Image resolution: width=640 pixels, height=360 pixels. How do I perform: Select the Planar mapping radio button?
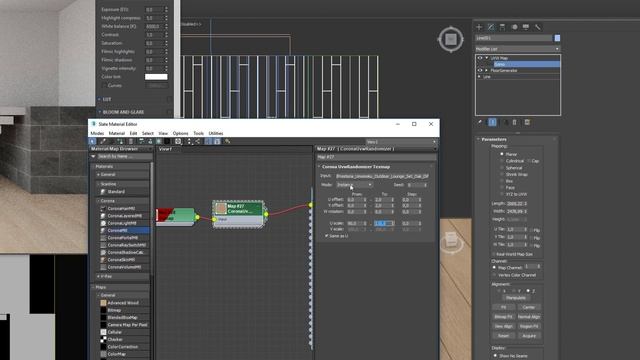[x=502, y=154]
